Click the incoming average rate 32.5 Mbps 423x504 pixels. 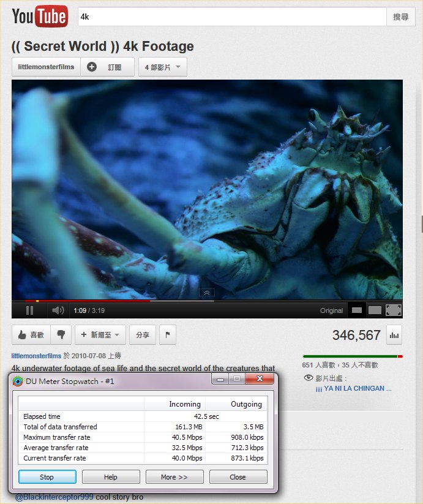187,448
